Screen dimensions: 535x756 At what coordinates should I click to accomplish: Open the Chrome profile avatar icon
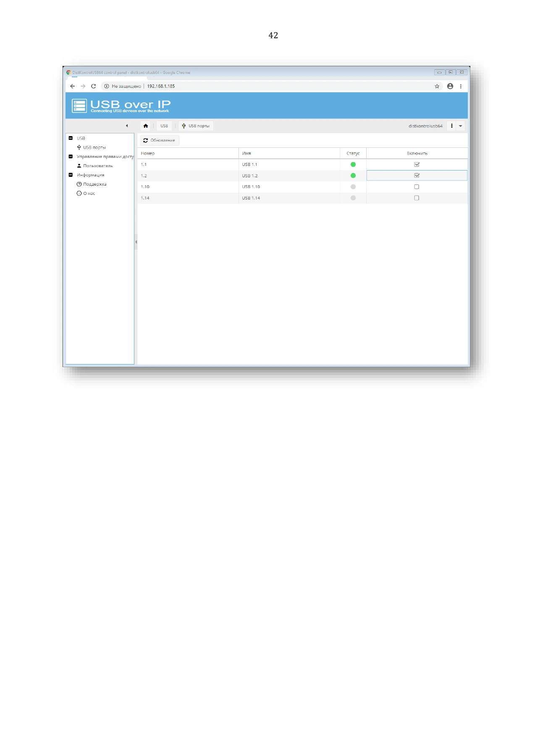450,86
